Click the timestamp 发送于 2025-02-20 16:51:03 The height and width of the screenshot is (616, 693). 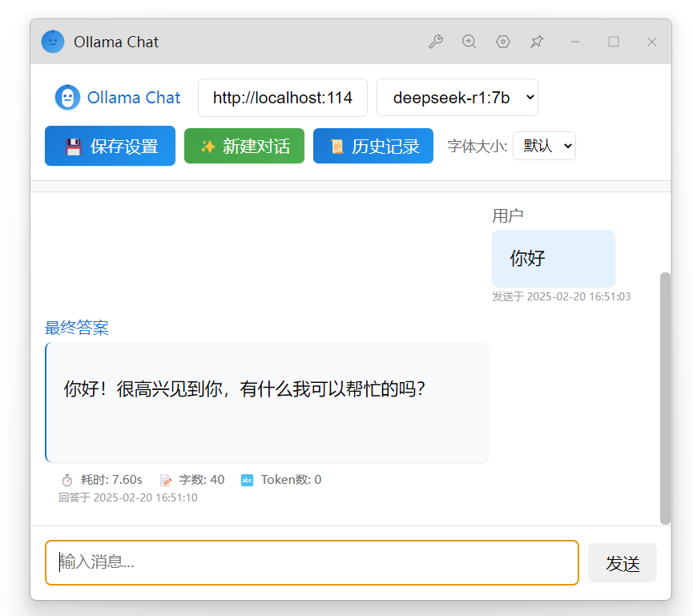562,296
